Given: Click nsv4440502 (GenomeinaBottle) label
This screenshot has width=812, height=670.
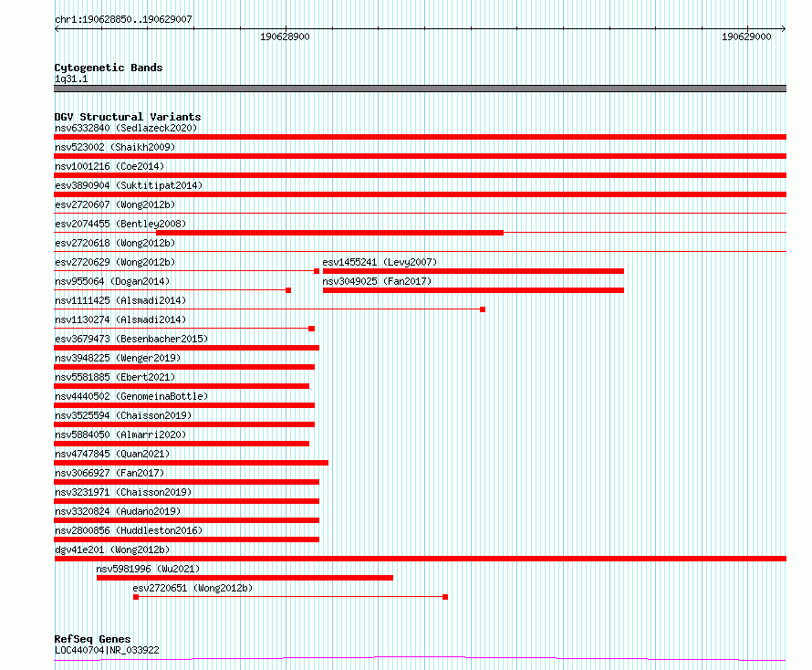Looking at the screenshot, I should pos(131,396).
